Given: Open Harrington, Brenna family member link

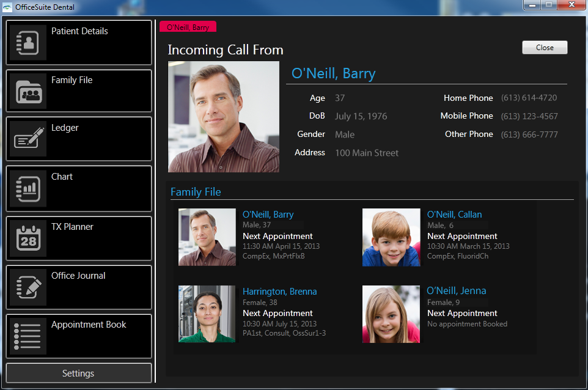Looking at the screenshot, I should (280, 292).
